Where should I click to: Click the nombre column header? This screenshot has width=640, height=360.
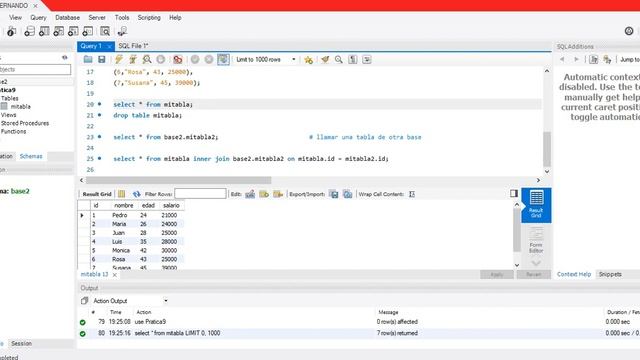tap(124, 205)
